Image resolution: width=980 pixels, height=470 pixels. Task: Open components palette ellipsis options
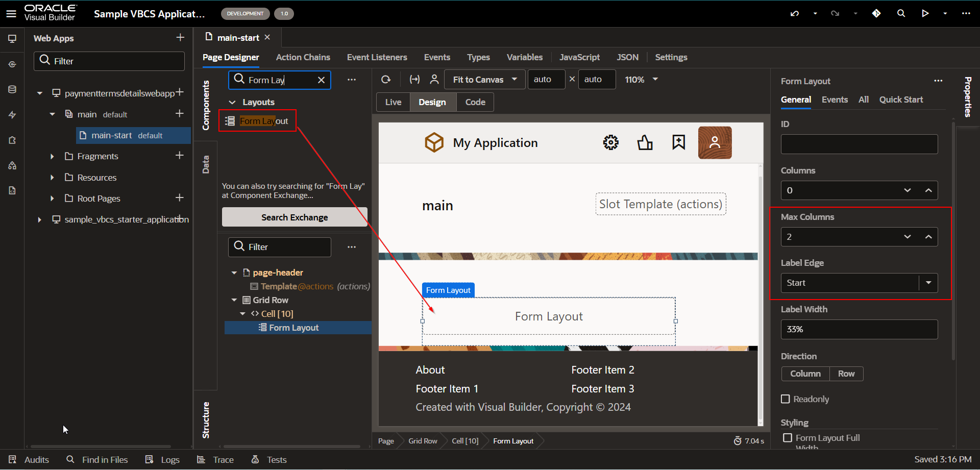[x=352, y=80]
